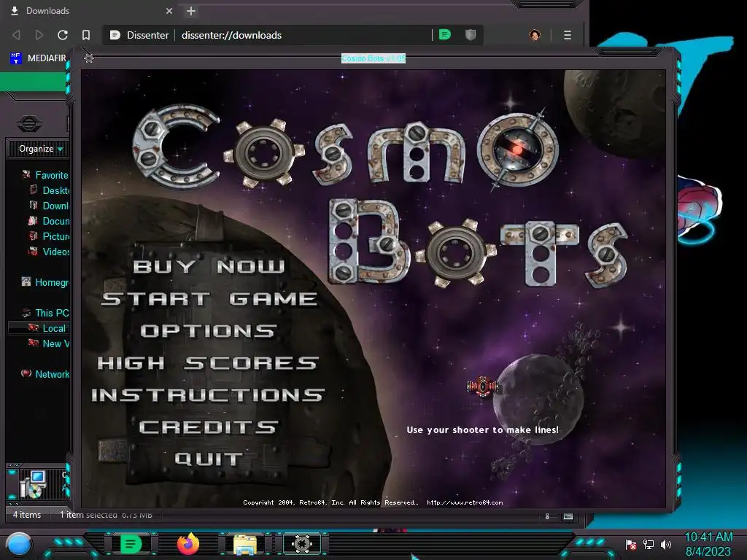View High Scores in Cosmo Bots
Viewport: 747px width, 560px height.
pyautogui.click(x=208, y=363)
